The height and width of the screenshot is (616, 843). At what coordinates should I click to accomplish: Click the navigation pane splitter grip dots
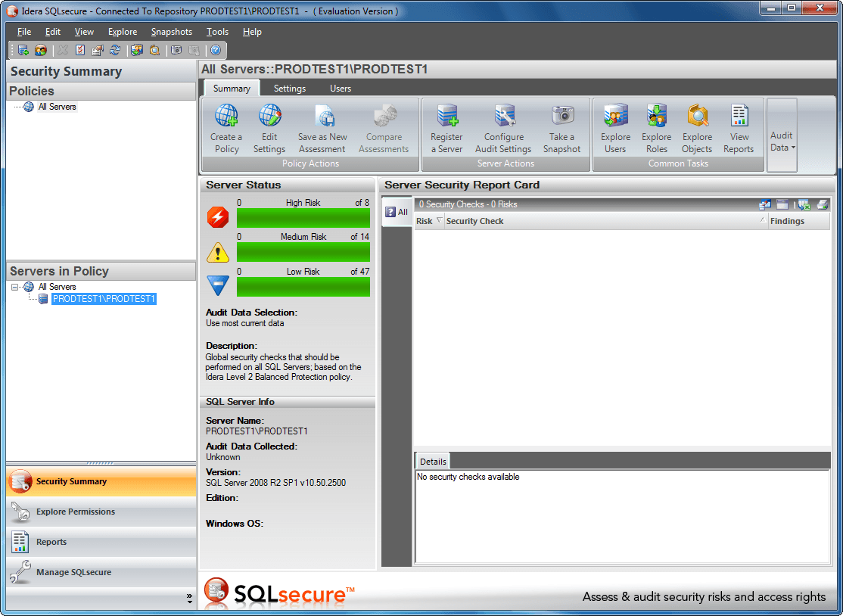[x=100, y=463]
